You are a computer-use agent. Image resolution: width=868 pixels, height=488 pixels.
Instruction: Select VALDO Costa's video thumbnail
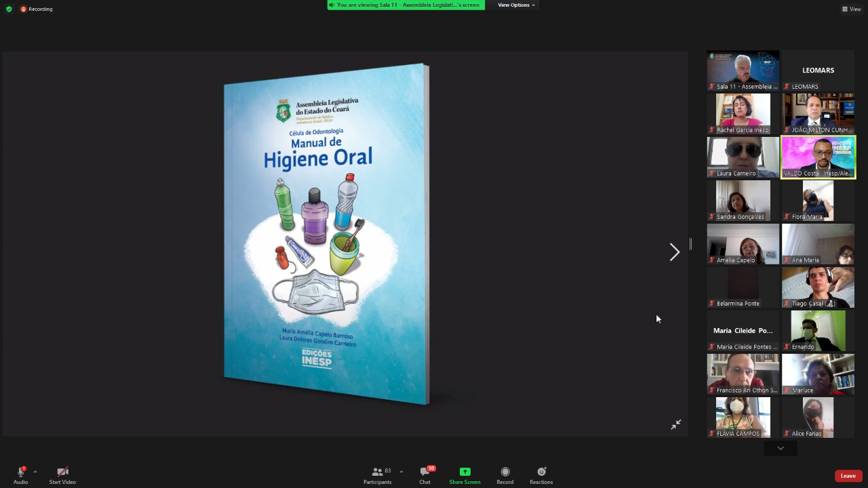pyautogui.click(x=818, y=157)
